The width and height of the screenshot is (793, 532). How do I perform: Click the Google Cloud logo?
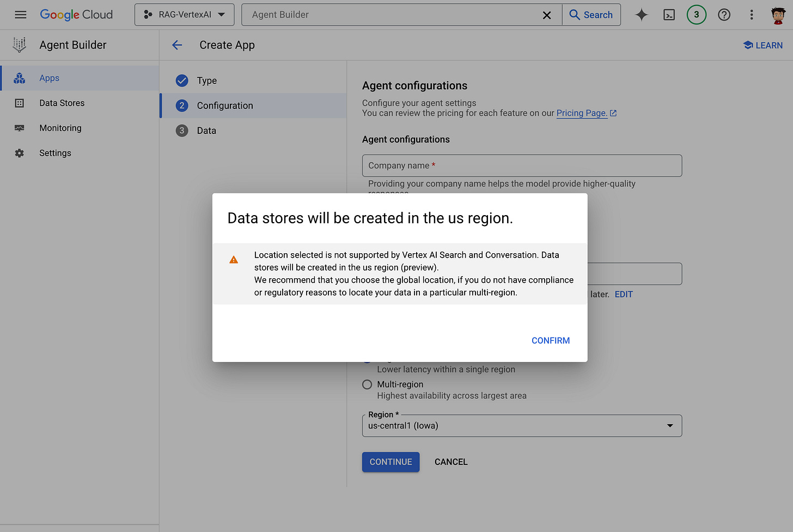(x=76, y=15)
